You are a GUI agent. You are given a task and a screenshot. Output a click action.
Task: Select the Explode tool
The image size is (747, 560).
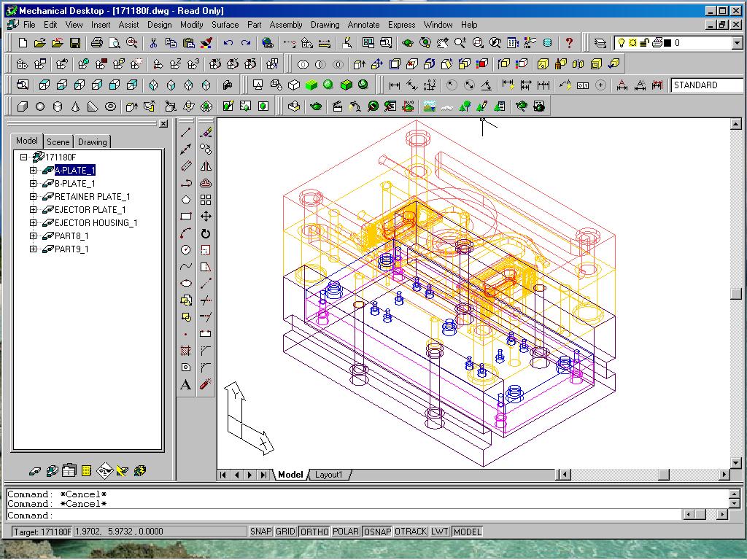(206, 385)
